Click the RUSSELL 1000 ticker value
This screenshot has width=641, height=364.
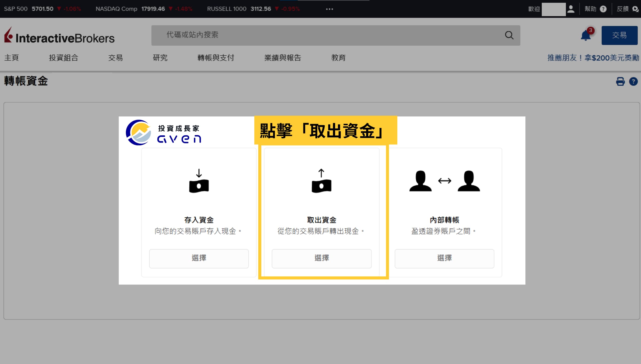261,9
